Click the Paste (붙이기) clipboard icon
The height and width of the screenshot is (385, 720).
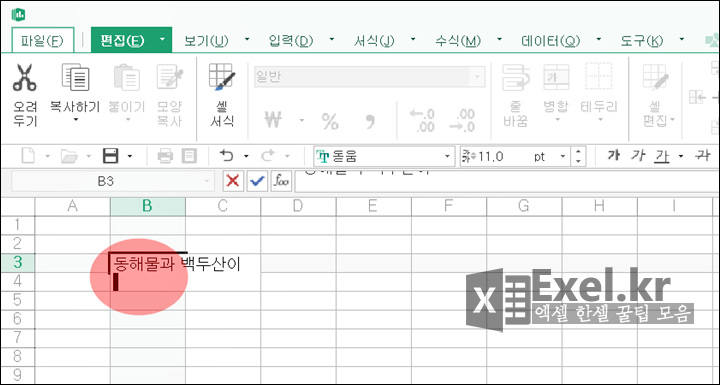click(127, 77)
